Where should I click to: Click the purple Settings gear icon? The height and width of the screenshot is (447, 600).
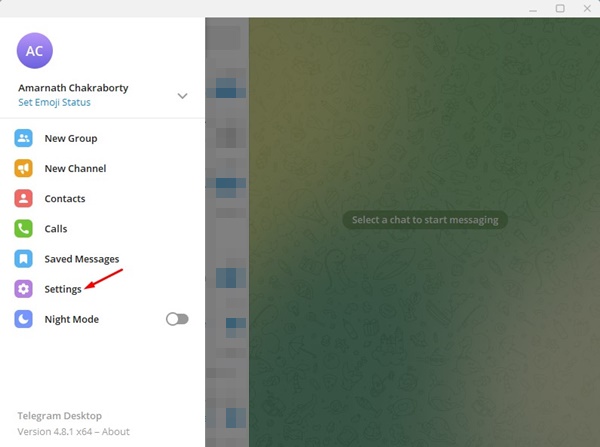pyautogui.click(x=23, y=289)
